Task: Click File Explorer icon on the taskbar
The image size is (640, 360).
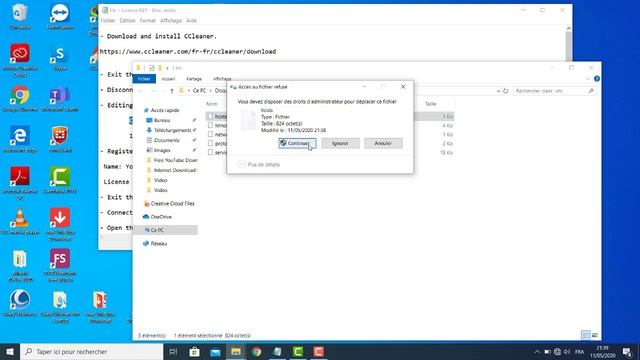Action: pos(236,351)
